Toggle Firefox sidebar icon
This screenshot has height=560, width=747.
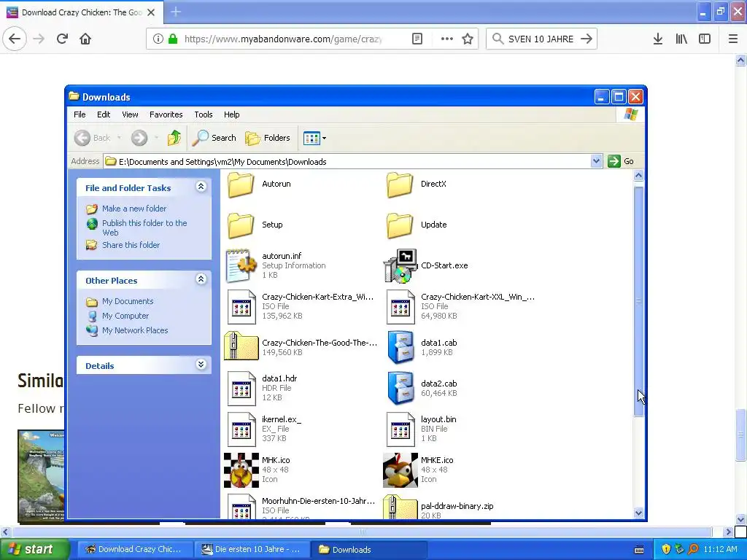coord(705,39)
